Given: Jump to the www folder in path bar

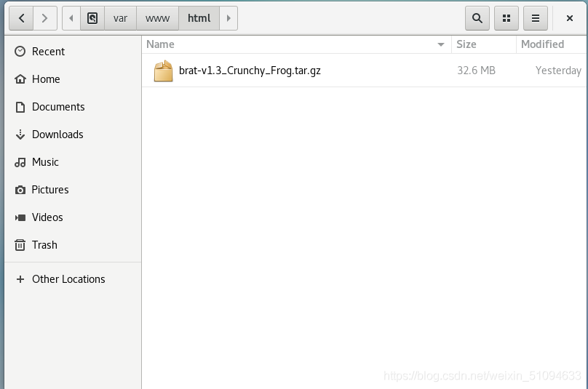Looking at the screenshot, I should [x=157, y=18].
